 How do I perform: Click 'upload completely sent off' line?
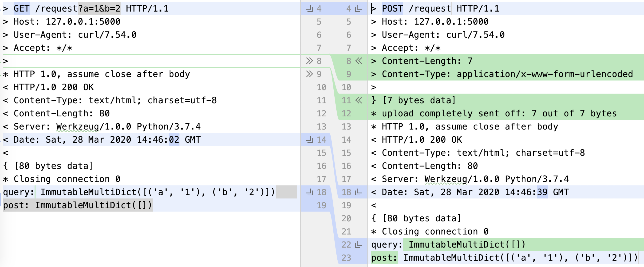coord(494,113)
